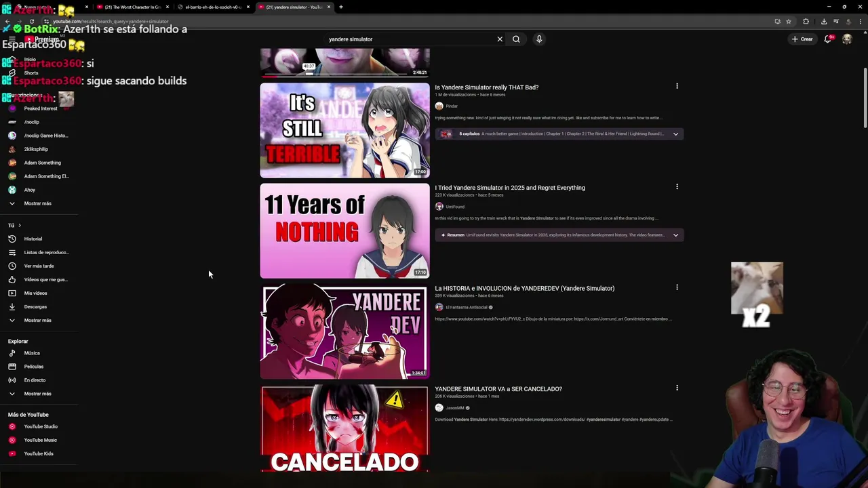Open the Tú section chevron
Viewport: 868px width, 488px height.
click(x=20, y=225)
